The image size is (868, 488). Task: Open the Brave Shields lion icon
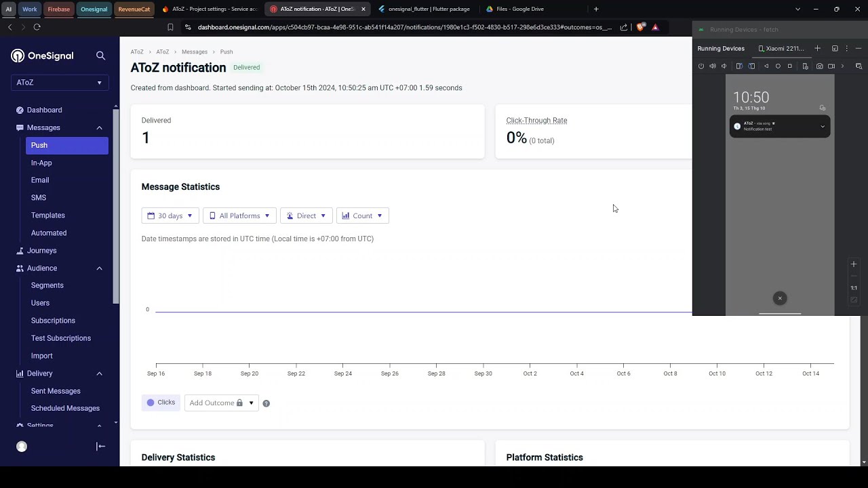641,27
